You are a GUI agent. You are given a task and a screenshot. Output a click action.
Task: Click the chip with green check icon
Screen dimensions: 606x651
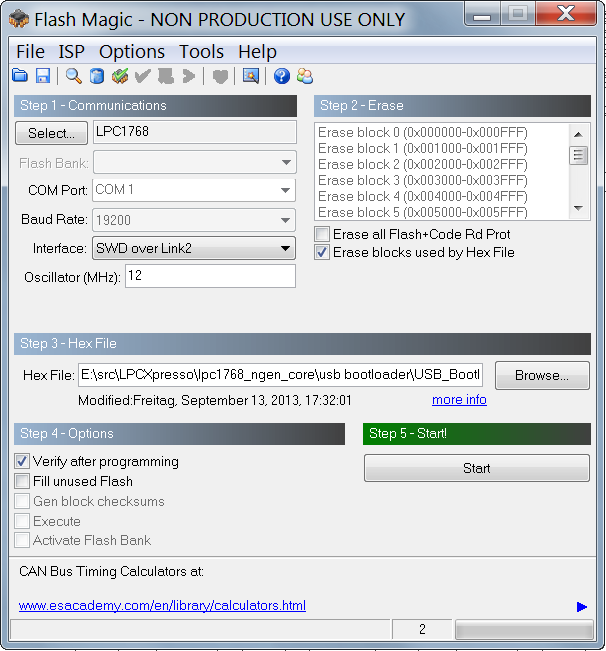[x=120, y=76]
